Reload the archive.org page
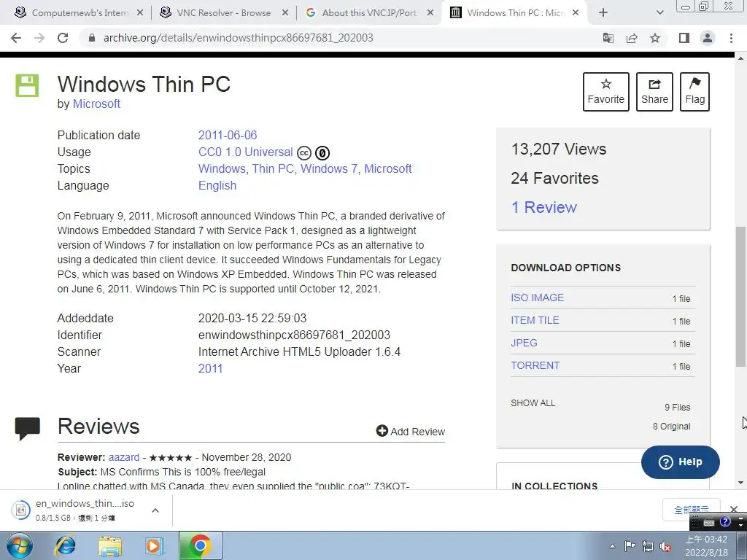The height and width of the screenshot is (560, 747). pyautogui.click(x=63, y=38)
